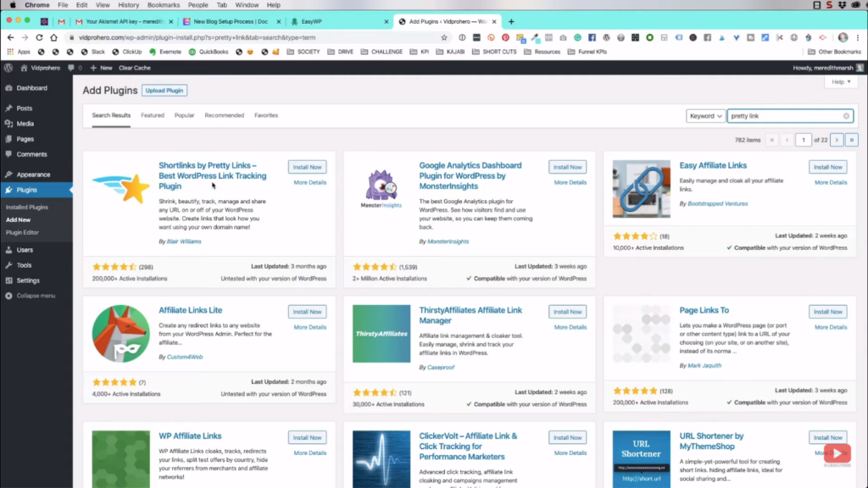This screenshot has width=868, height=488.
Task: View More Details for Affiliate Links Lite
Action: point(310,327)
